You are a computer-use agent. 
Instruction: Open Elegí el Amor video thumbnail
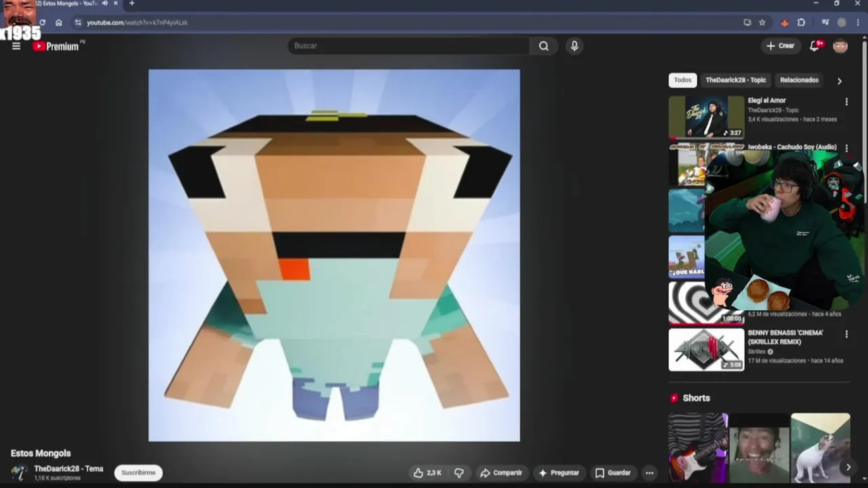(x=707, y=117)
